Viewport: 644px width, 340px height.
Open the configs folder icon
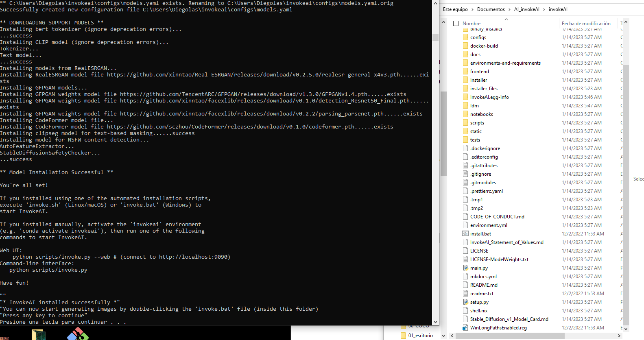pos(465,37)
